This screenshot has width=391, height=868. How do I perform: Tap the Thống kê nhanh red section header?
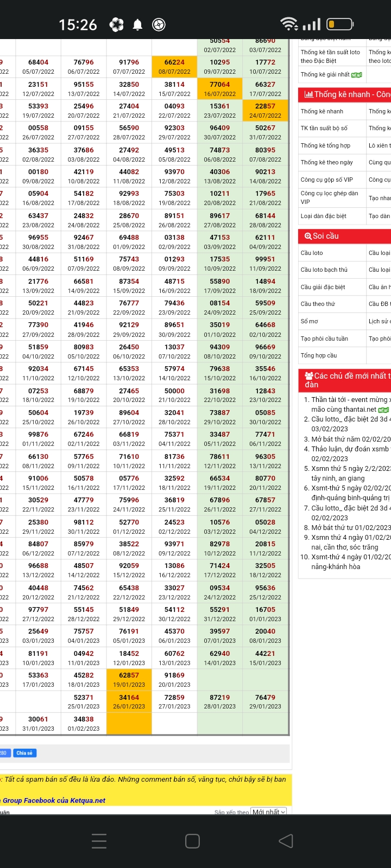click(x=344, y=94)
